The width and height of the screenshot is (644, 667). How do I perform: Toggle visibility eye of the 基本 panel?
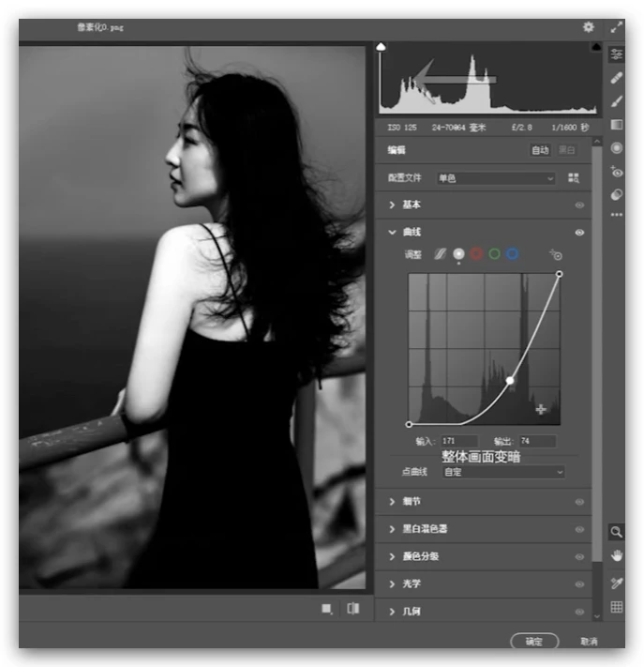(x=579, y=205)
